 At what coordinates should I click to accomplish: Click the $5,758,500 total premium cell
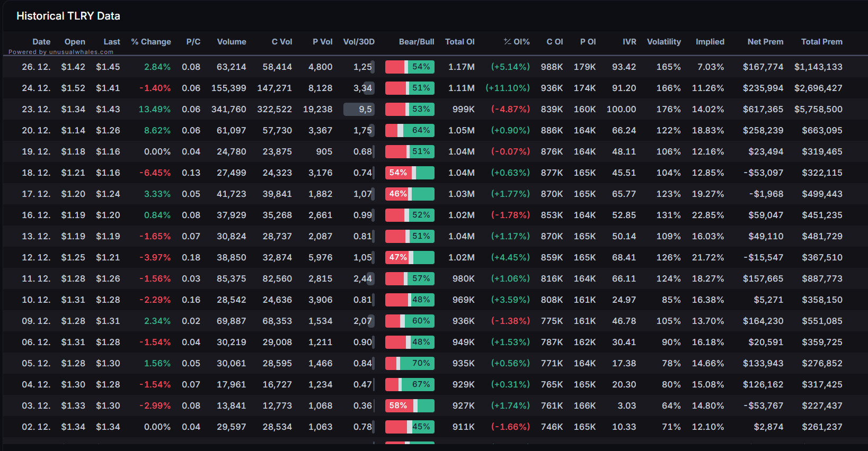tap(818, 109)
